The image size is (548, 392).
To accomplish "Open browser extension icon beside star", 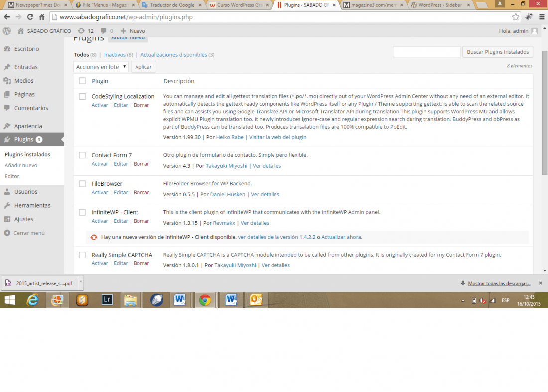I will (529, 17).
